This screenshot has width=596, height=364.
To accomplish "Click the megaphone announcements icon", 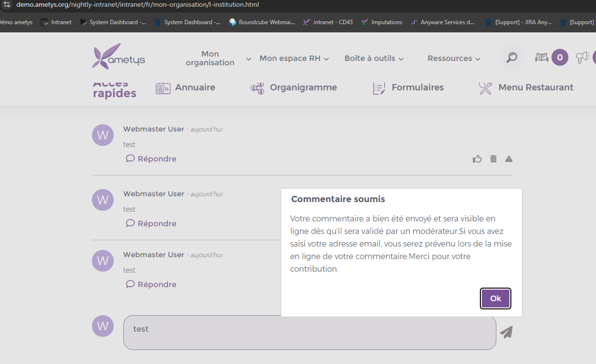I will (582, 58).
